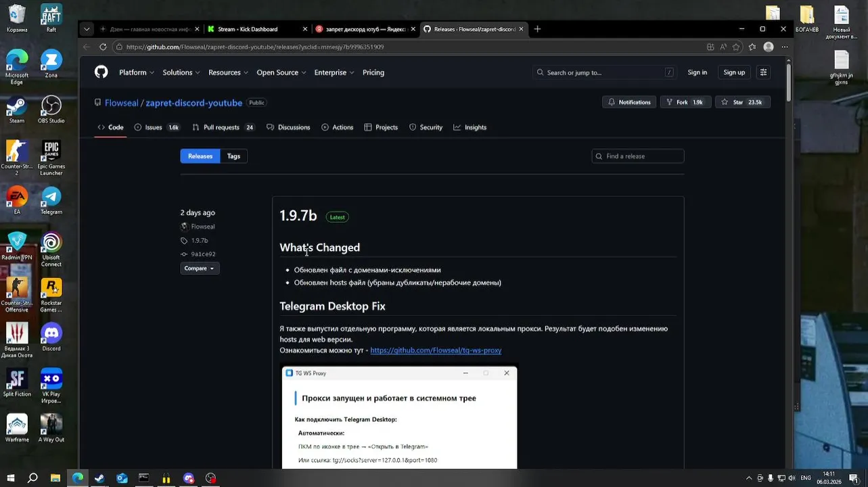Open Recycle Bin desktop icon
Screen dimensions: 868x487
[x=17, y=19]
